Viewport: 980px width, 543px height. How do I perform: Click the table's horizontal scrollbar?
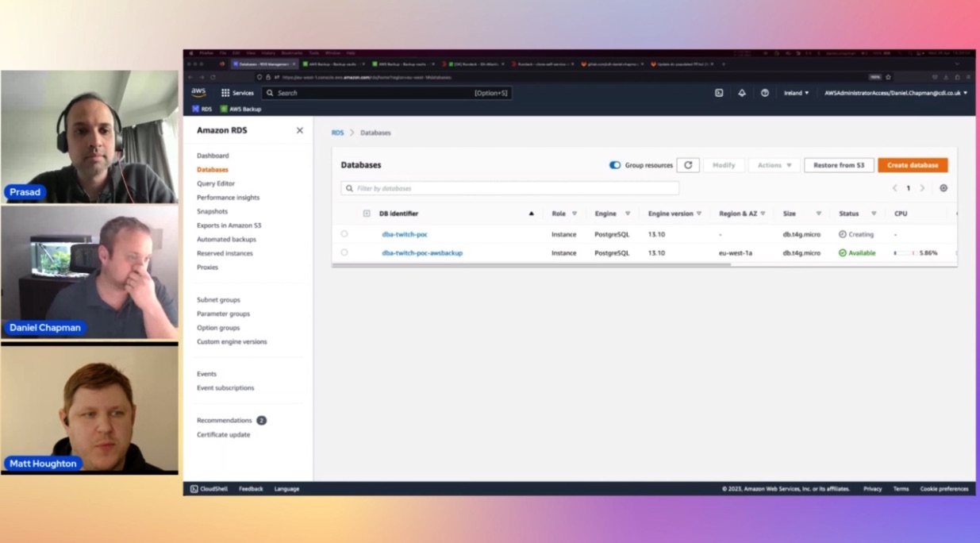(532, 264)
